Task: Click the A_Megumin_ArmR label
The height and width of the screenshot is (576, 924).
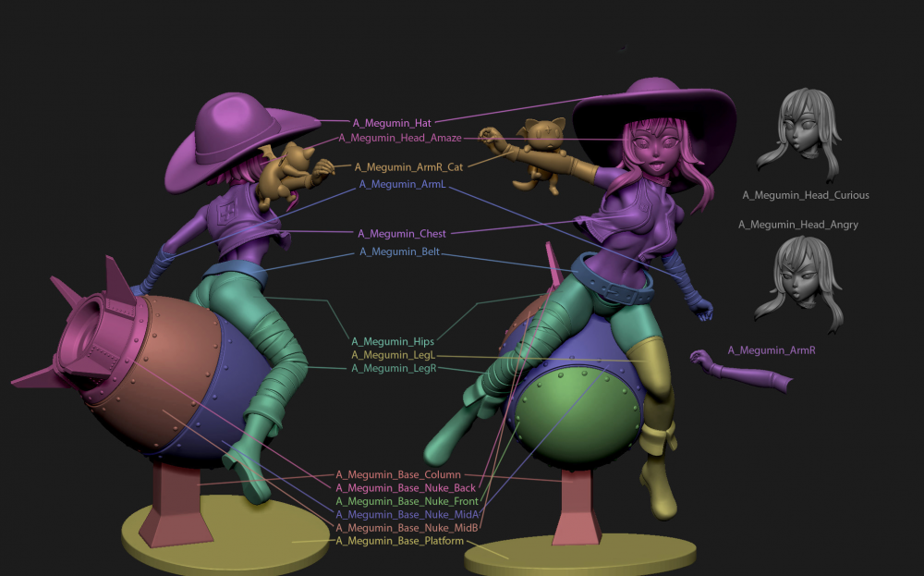Action: pos(772,350)
